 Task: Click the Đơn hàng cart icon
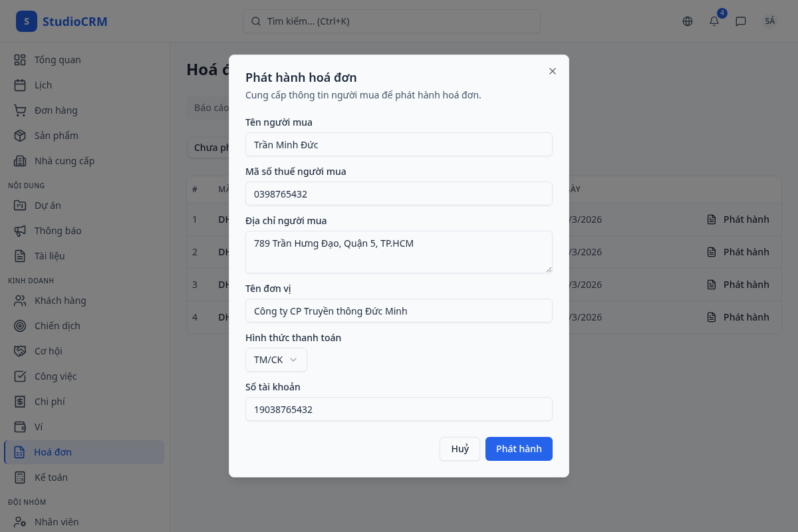pyautogui.click(x=20, y=110)
